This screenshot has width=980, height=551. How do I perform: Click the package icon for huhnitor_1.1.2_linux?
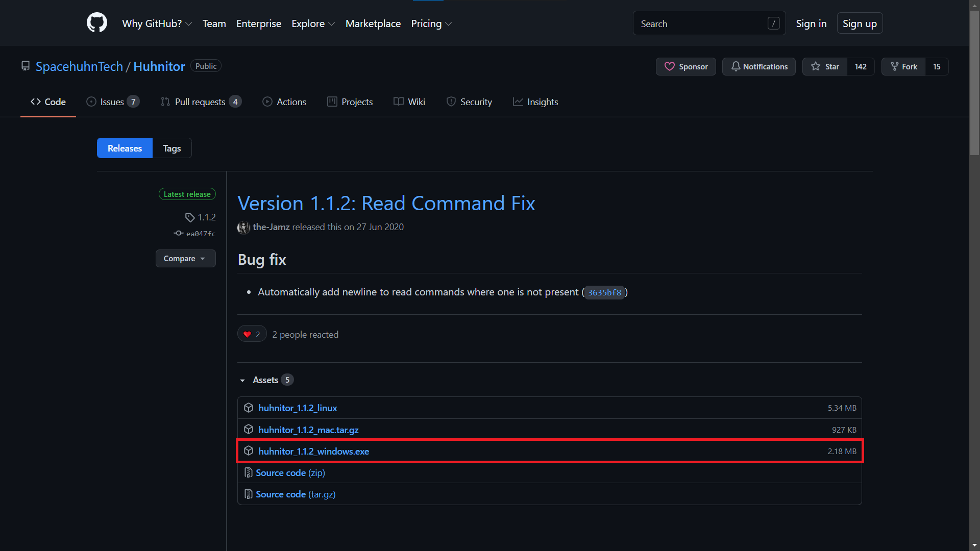[249, 408]
